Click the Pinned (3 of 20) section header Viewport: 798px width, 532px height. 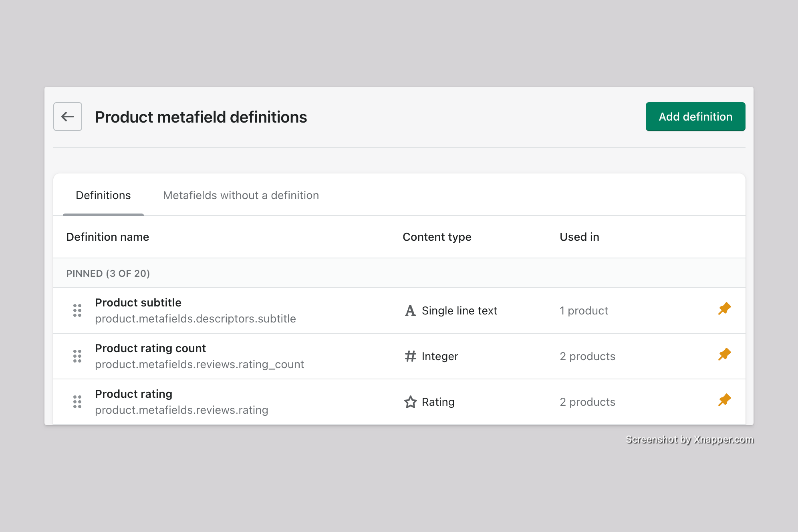click(x=108, y=274)
